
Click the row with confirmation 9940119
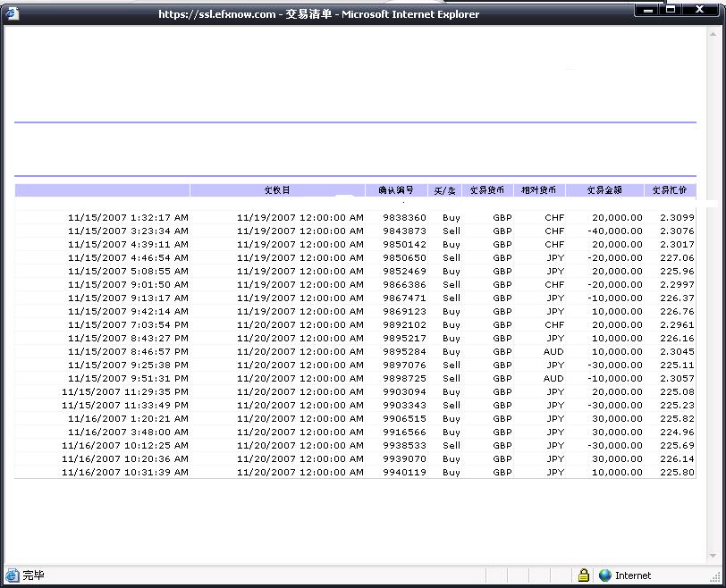coord(404,472)
